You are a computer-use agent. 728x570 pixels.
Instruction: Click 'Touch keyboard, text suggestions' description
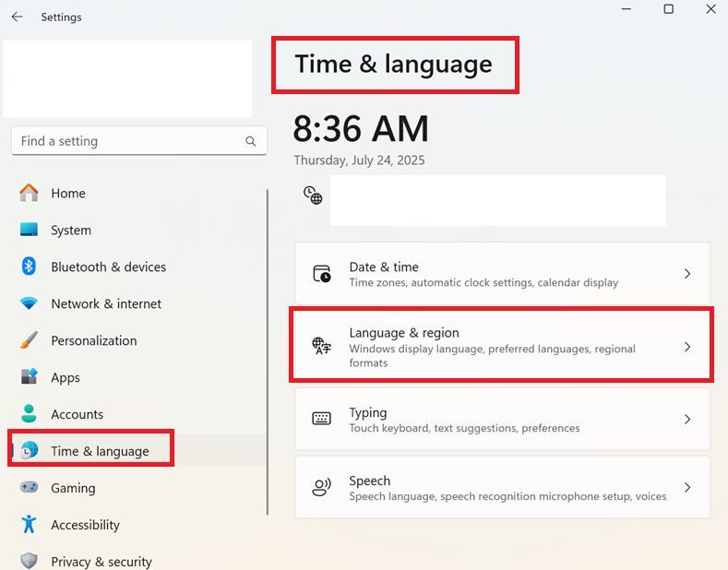coord(464,428)
